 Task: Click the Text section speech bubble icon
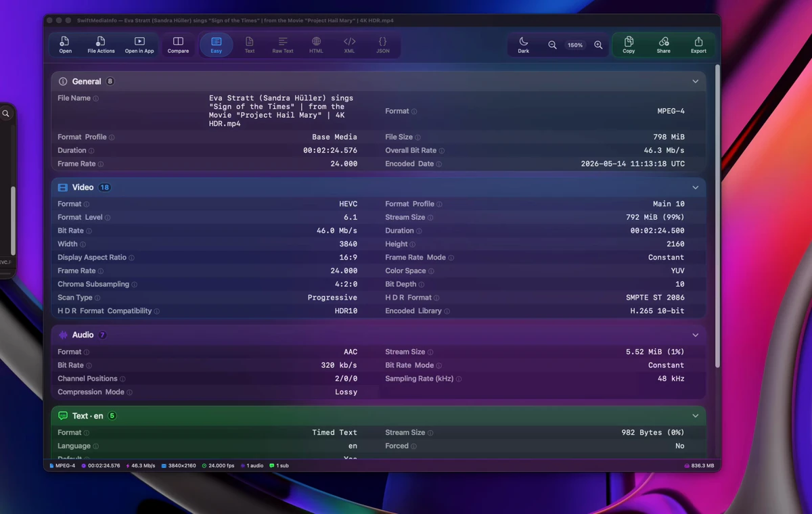(x=63, y=416)
